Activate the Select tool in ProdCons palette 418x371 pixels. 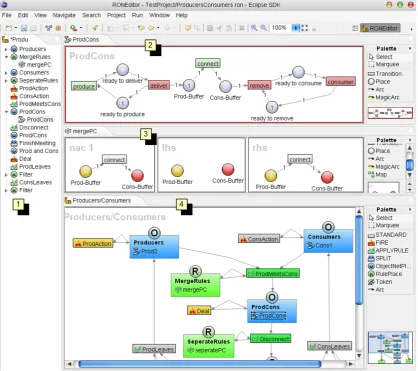[381, 57]
